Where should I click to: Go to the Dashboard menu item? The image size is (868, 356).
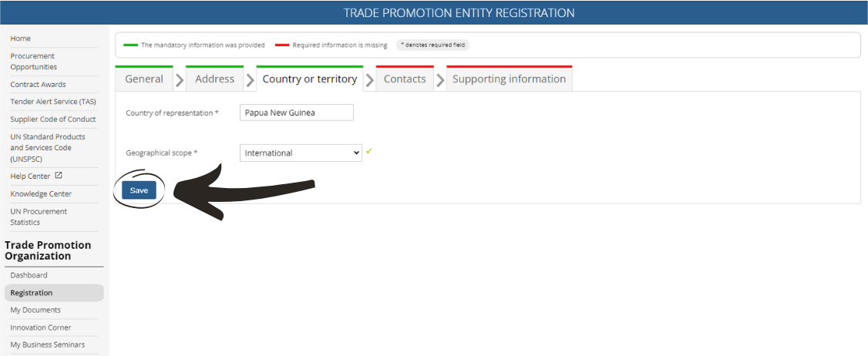coord(29,275)
